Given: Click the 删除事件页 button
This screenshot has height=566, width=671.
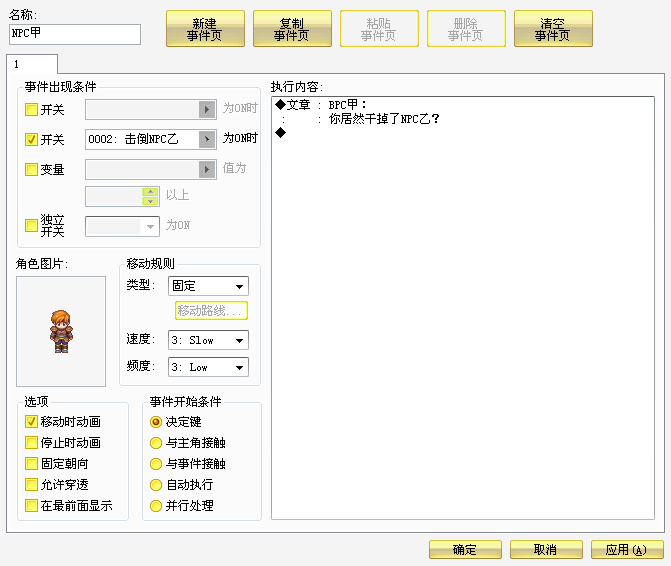Looking at the screenshot, I should coord(466,29).
